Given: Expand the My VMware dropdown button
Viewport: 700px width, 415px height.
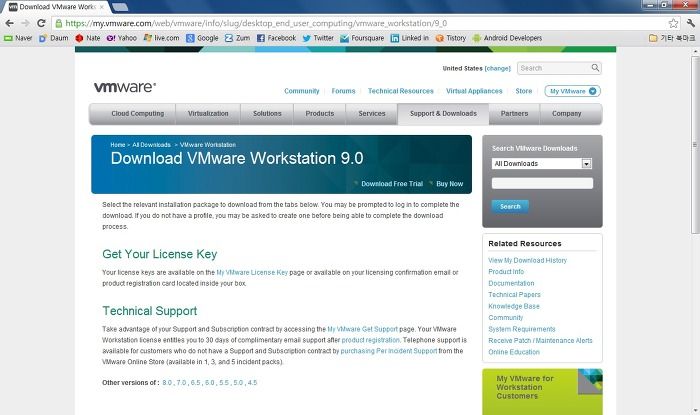Looking at the screenshot, I should [x=572, y=91].
